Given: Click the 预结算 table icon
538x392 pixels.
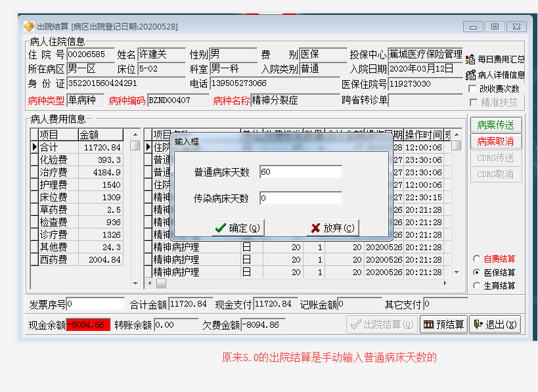Looking at the screenshot, I should 428,324.
